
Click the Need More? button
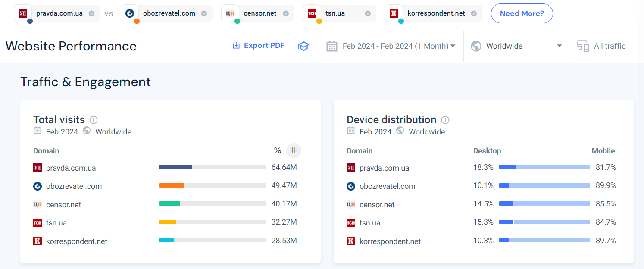(x=522, y=13)
